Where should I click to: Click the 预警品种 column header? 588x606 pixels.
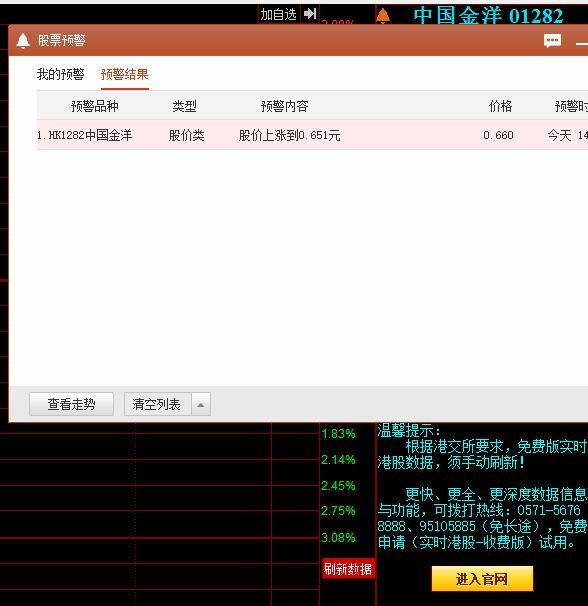[x=95, y=106]
